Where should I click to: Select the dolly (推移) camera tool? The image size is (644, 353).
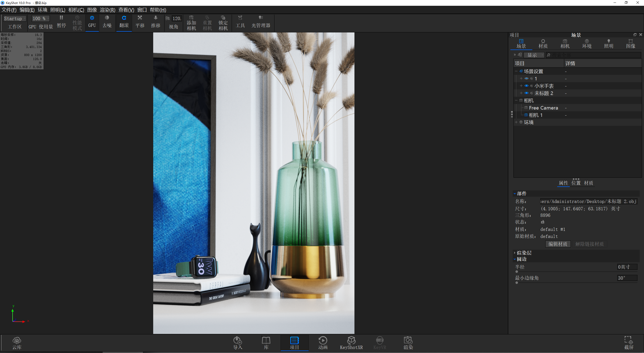click(x=156, y=22)
